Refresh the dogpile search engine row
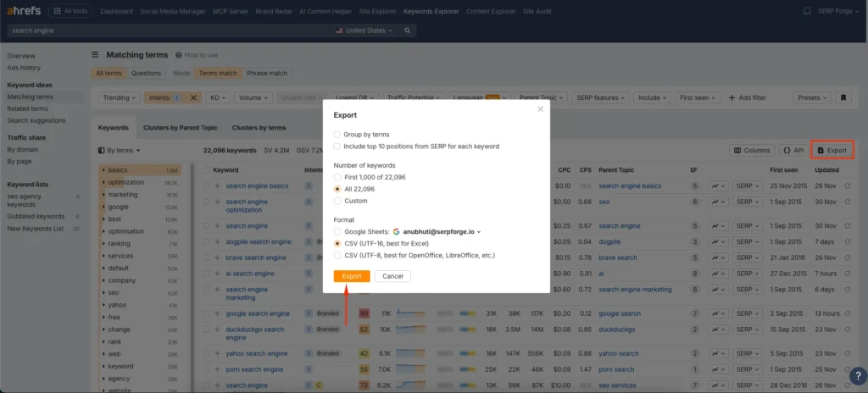The width and height of the screenshot is (868, 393). pyautogui.click(x=847, y=242)
